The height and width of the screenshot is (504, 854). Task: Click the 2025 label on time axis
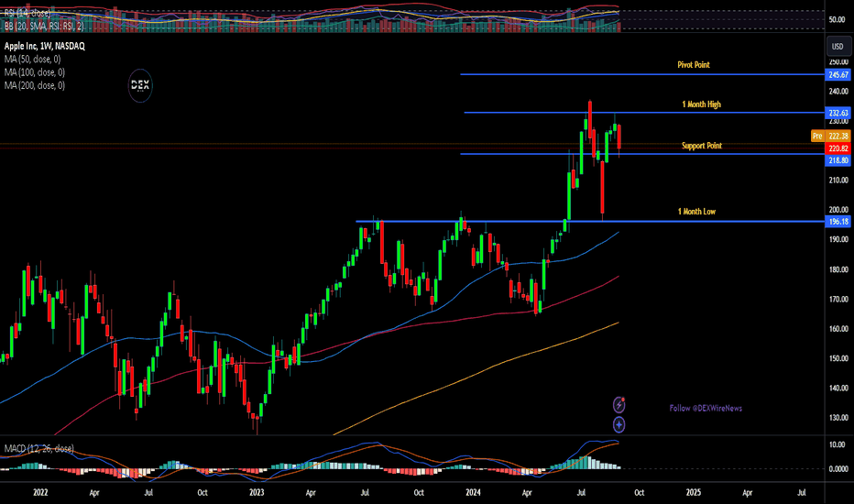coord(694,493)
